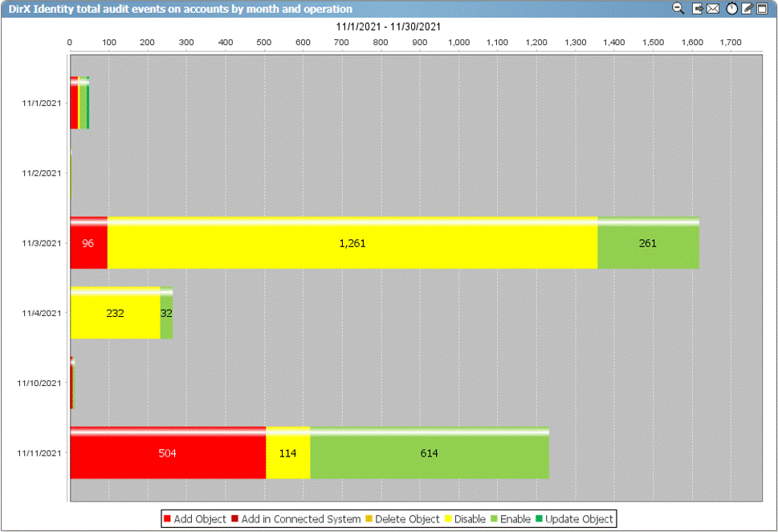Click the edit pencil icon
This screenshot has width=778, height=532.
point(747,8)
